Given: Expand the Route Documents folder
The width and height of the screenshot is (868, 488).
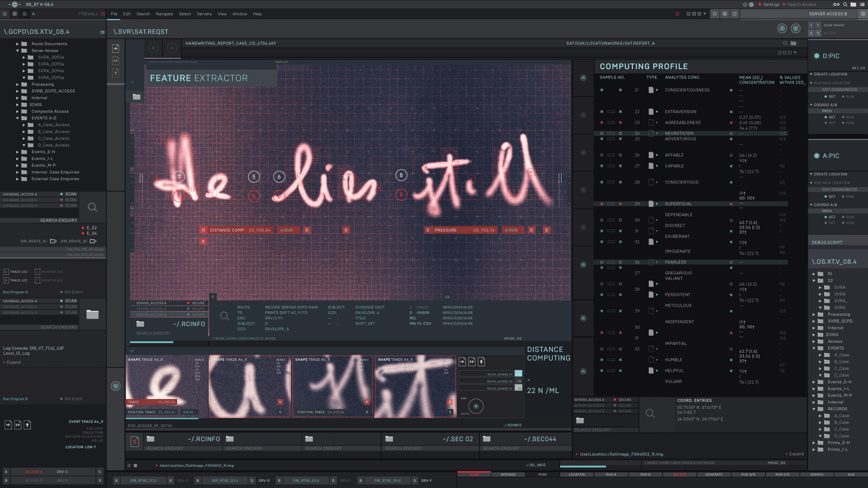Looking at the screenshot, I should coord(18,44).
